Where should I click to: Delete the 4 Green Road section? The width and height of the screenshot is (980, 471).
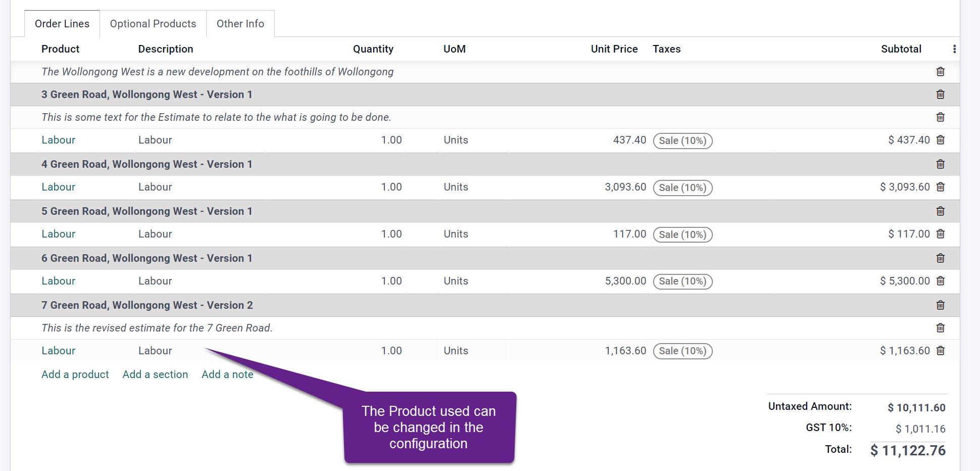(940, 164)
